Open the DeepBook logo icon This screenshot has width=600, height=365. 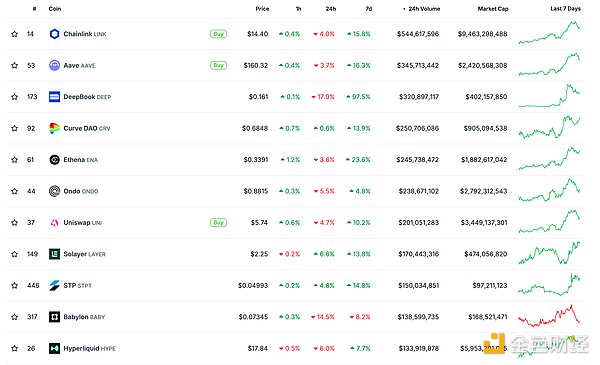[x=54, y=97]
